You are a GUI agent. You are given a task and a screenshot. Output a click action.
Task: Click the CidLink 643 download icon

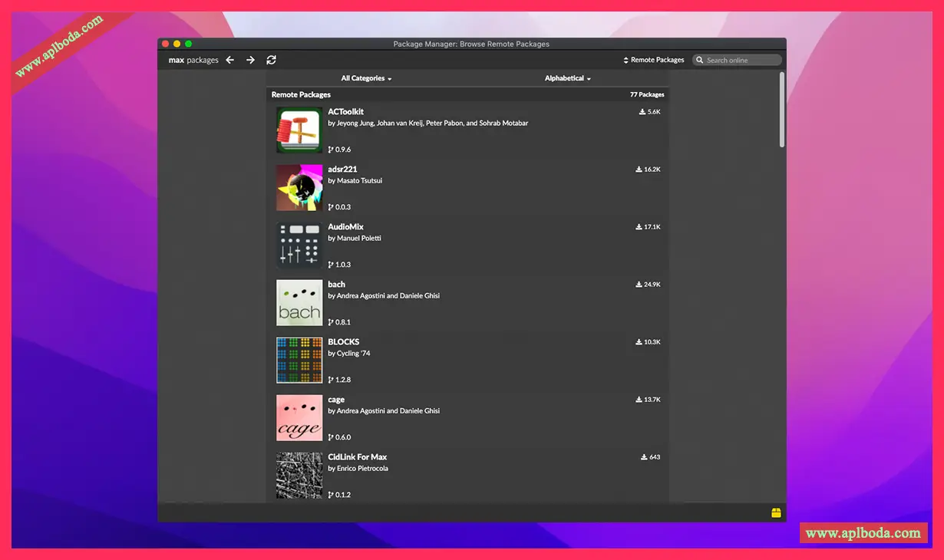pyautogui.click(x=644, y=457)
